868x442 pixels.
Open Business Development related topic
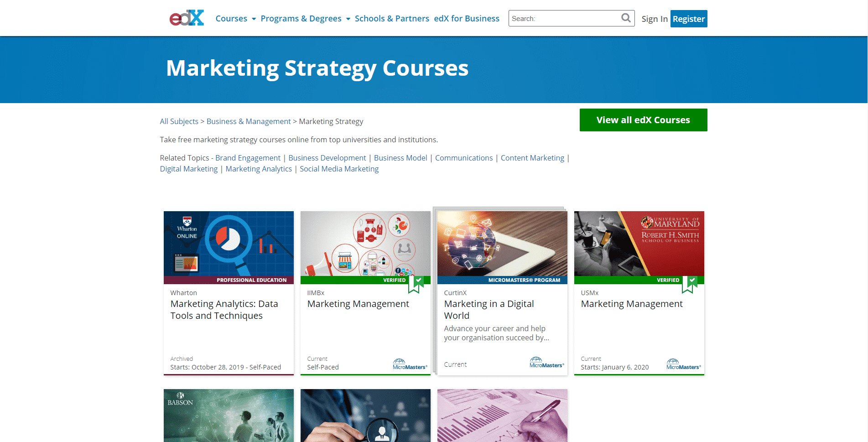[x=327, y=158]
